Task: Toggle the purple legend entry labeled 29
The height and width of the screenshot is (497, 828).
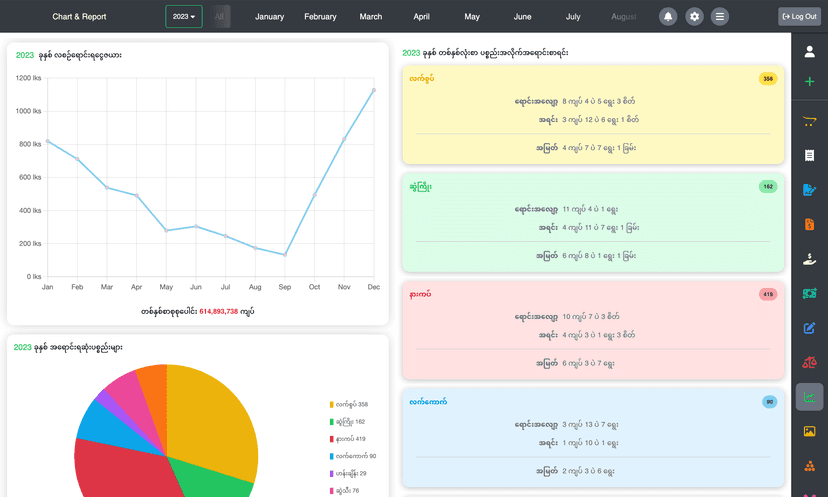Action: point(347,473)
